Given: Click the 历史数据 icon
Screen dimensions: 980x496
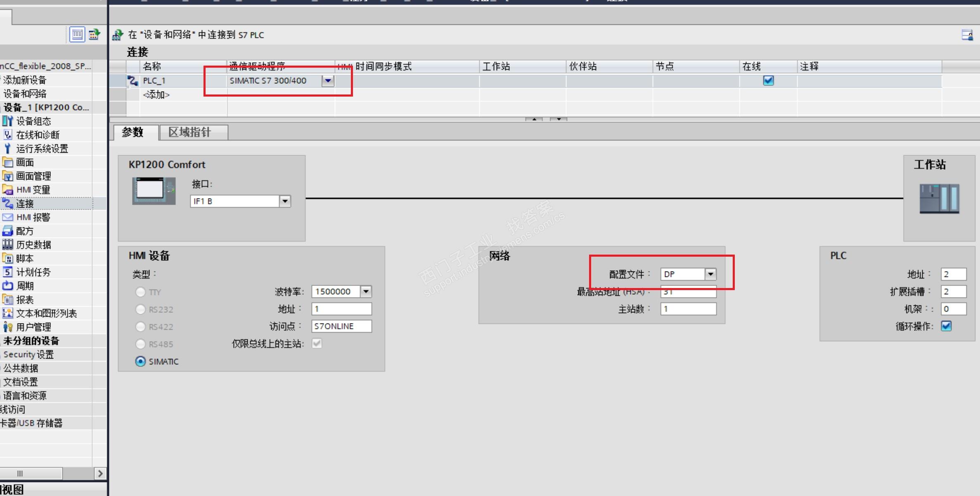Looking at the screenshot, I should [7, 245].
